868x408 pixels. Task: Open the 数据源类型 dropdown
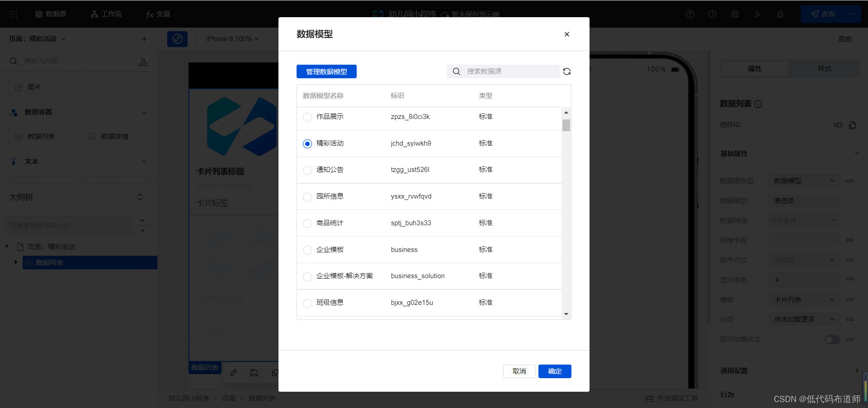click(804, 181)
